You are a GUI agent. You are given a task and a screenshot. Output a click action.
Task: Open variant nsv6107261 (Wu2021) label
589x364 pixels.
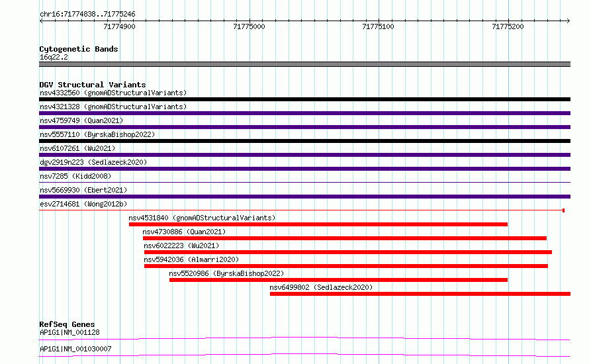click(77, 148)
